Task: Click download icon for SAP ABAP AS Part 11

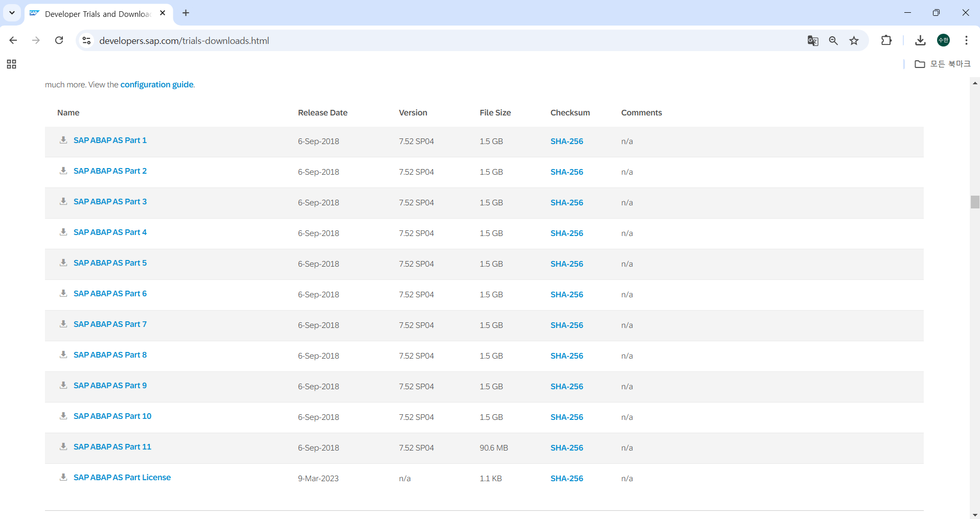Action: coord(63,446)
